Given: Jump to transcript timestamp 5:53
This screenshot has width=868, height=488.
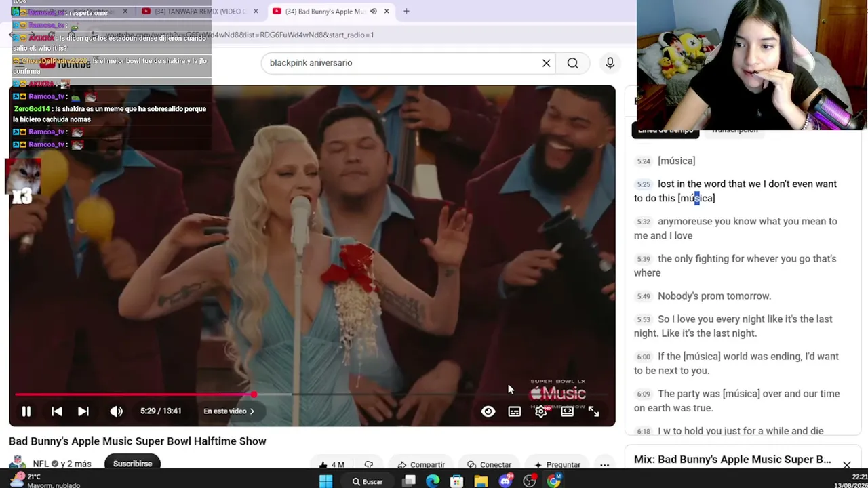Looking at the screenshot, I should coord(644,319).
